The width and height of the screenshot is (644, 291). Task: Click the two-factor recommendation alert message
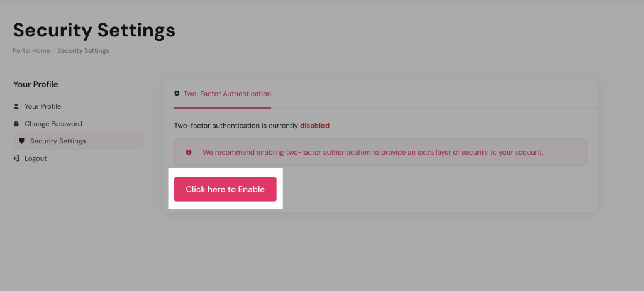point(372,152)
